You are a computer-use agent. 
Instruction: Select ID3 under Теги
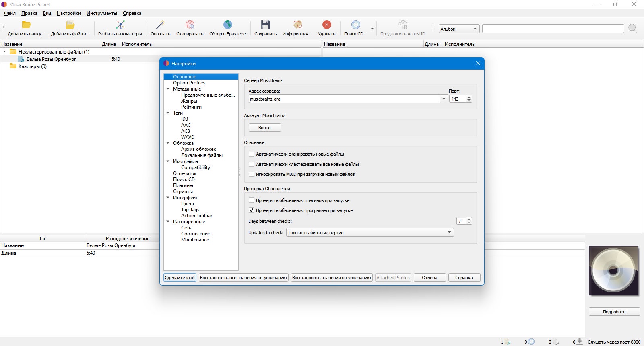coord(184,119)
